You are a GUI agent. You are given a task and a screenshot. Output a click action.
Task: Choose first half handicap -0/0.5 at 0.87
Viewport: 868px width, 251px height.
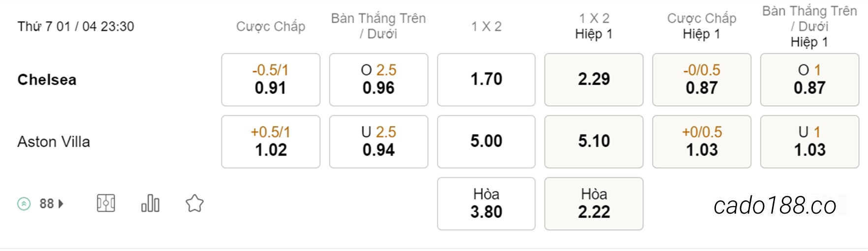pos(702,80)
